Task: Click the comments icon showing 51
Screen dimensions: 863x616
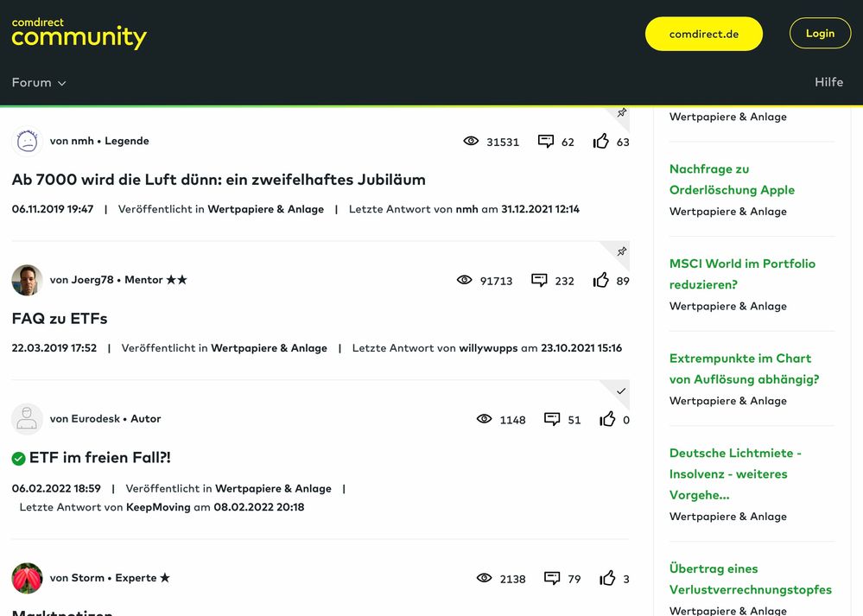Action: 552,419
